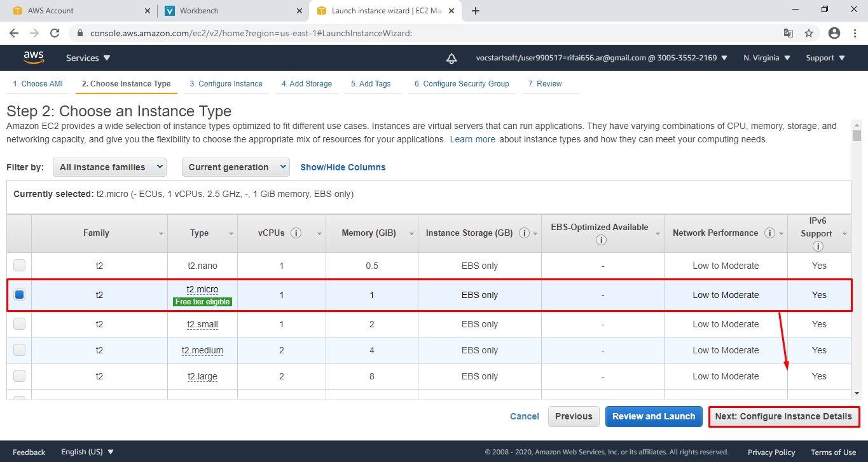Open the Support dropdown
The image size is (868, 462).
tap(825, 58)
